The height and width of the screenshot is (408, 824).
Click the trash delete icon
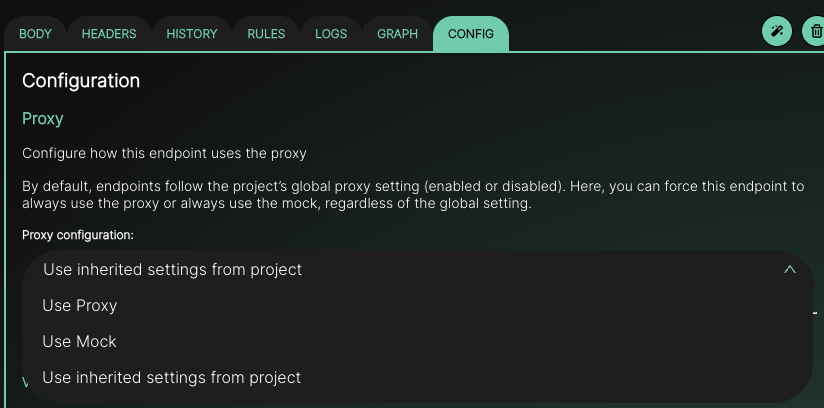(x=816, y=31)
